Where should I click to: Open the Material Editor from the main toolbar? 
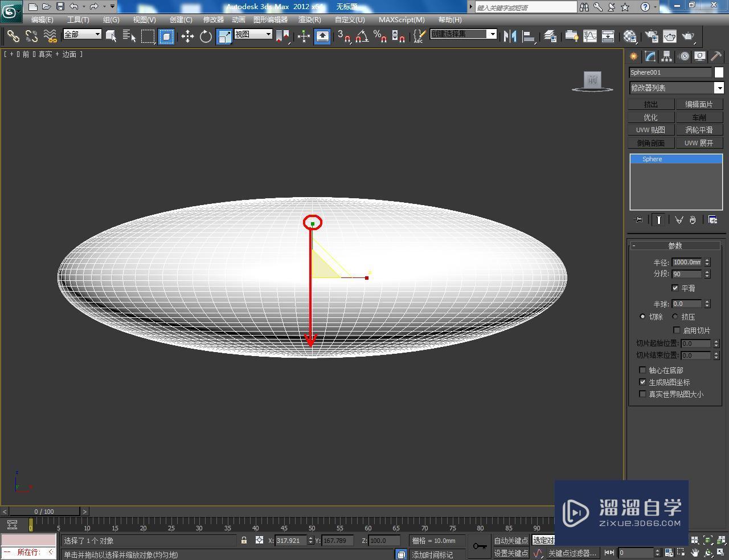[x=629, y=36]
